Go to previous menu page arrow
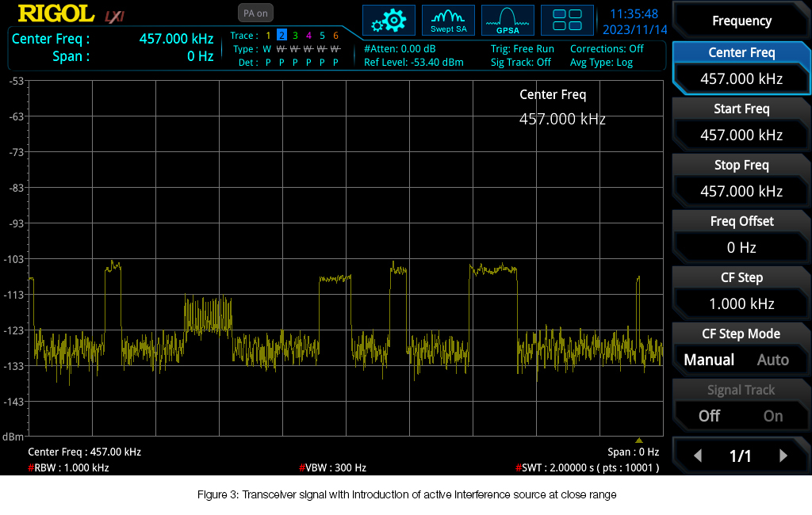 (698, 456)
